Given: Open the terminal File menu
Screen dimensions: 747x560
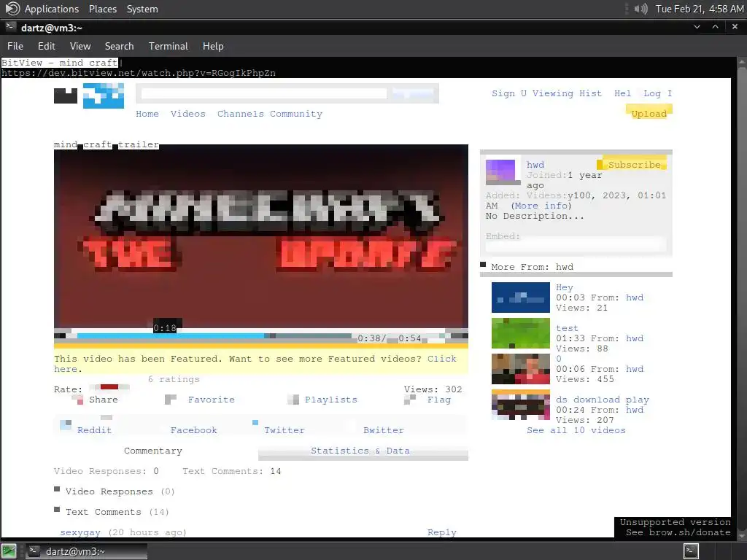Looking at the screenshot, I should (15, 46).
